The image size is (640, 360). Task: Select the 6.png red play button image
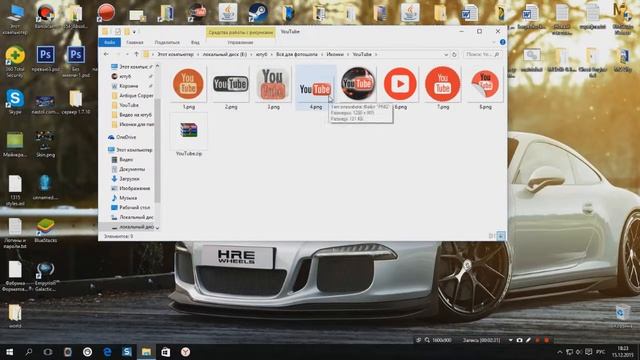pyautogui.click(x=400, y=84)
